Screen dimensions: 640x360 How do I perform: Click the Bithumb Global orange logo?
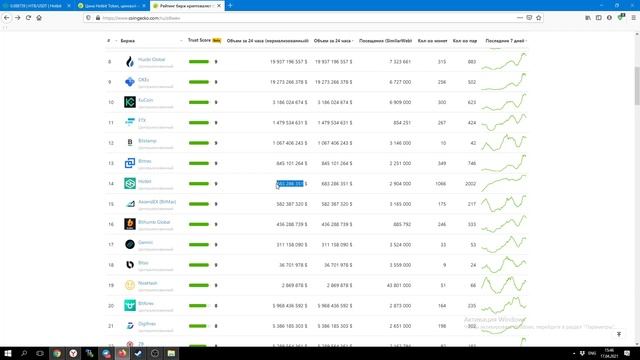point(130,224)
